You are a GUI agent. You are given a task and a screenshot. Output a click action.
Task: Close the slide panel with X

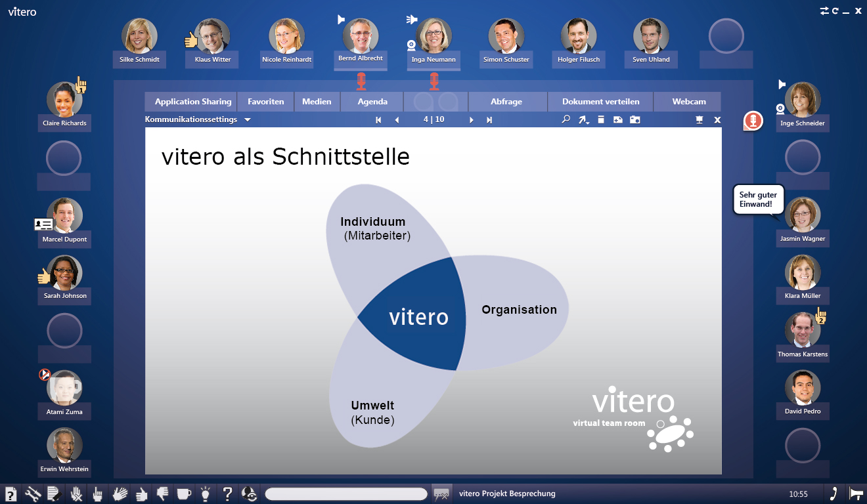717,120
